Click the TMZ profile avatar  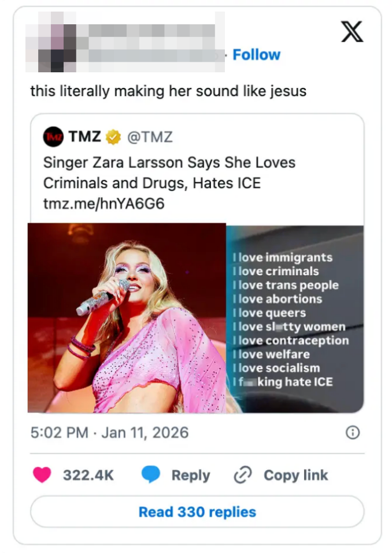point(52,135)
